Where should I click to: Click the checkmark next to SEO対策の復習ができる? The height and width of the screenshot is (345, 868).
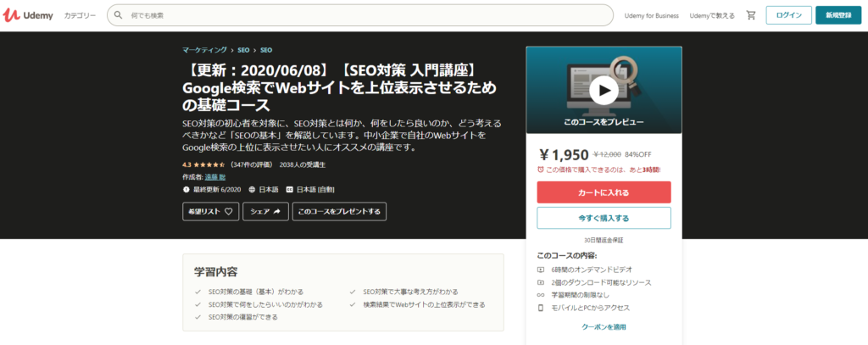(198, 317)
